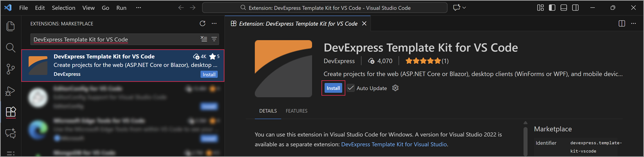The height and width of the screenshot is (157, 644).
Task: Open Copilot chat icon in title bar
Action: coord(457,7)
